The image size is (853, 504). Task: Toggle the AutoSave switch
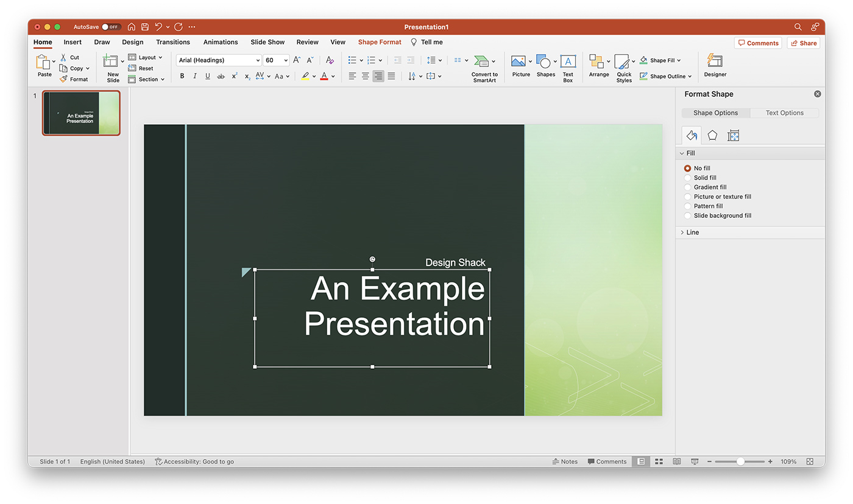pos(111,27)
